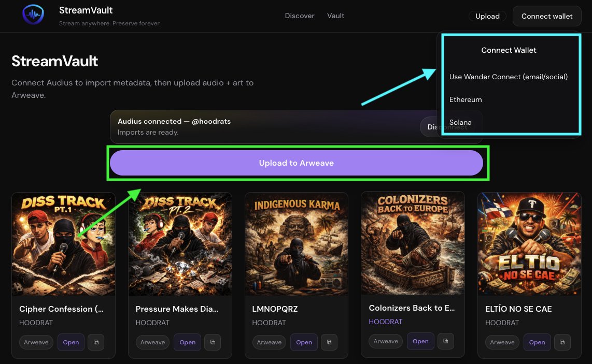Open Colonizers Back to E... track
This screenshot has width=592, height=364.
point(420,341)
